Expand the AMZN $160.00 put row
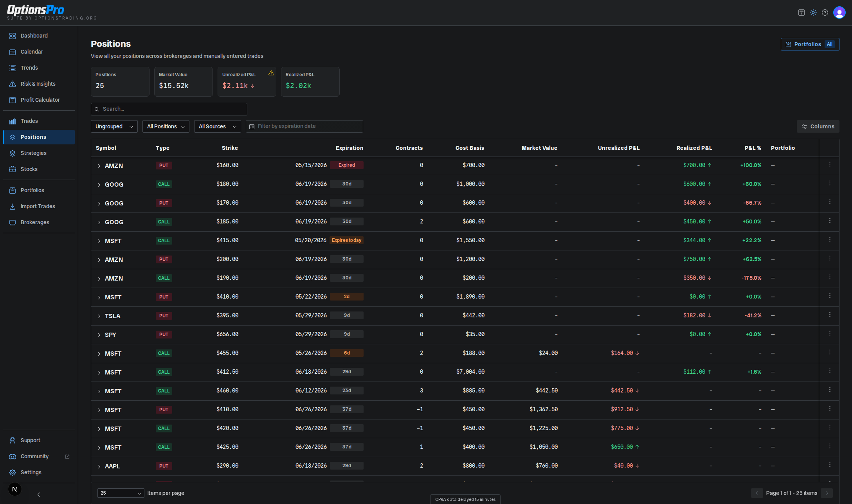This screenshot has width=852, height=504. coord(99,166)
